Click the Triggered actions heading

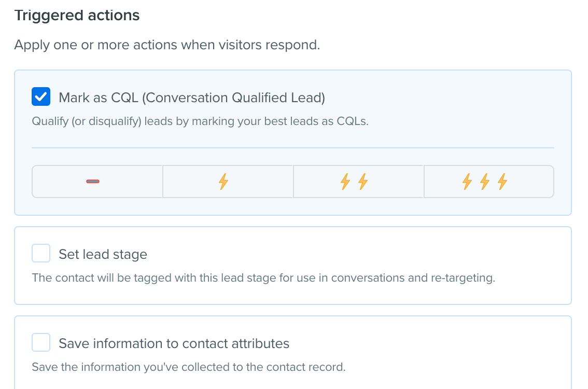tap(77, 16)
